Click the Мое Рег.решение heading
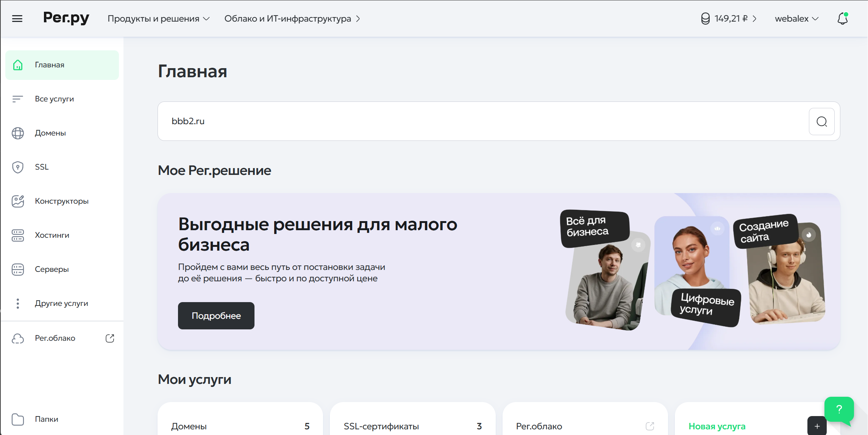This screenshot has height=435, width=868. click(214, 170)
